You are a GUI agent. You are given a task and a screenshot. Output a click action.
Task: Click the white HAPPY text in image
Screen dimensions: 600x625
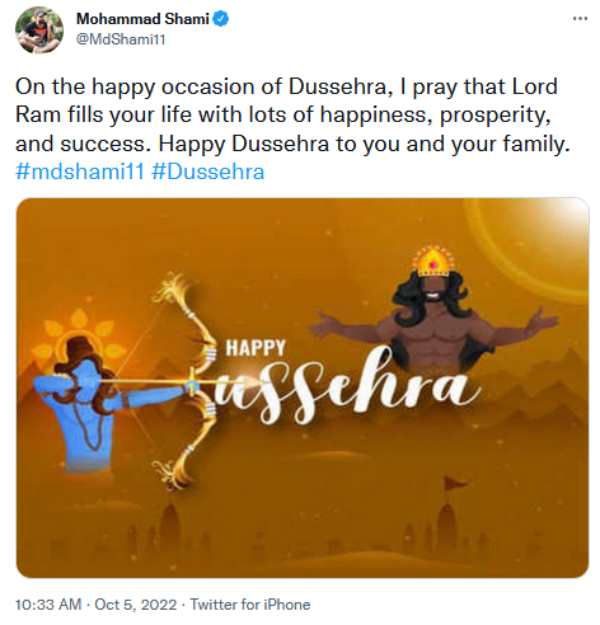pos(256,348)
